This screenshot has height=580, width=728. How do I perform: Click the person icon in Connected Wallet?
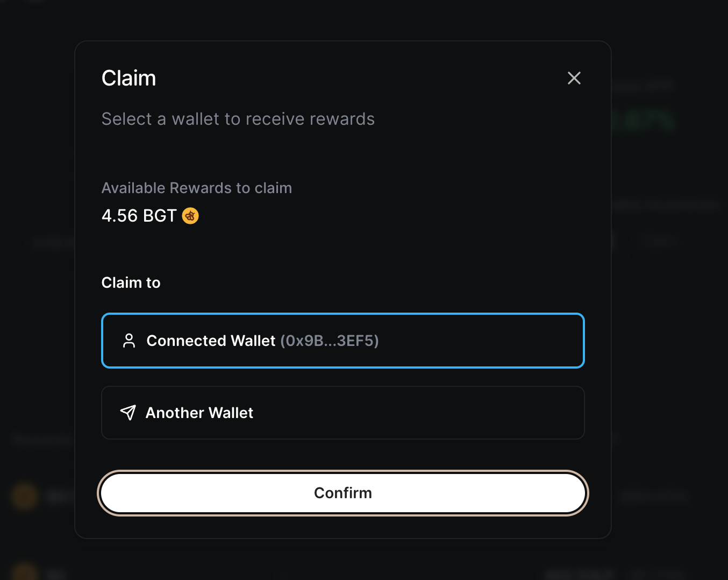tap(129, 341)
